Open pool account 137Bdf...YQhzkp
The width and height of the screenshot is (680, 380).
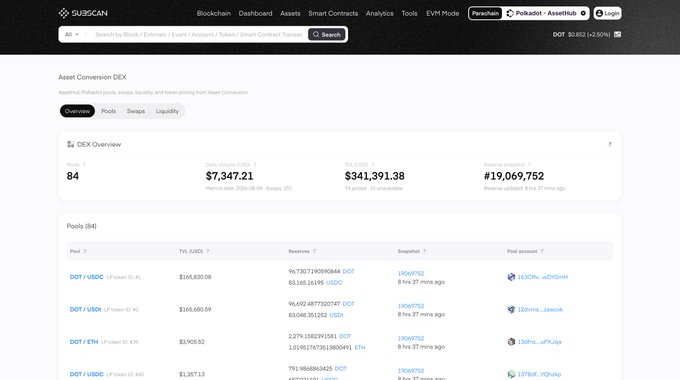[539, 374]
